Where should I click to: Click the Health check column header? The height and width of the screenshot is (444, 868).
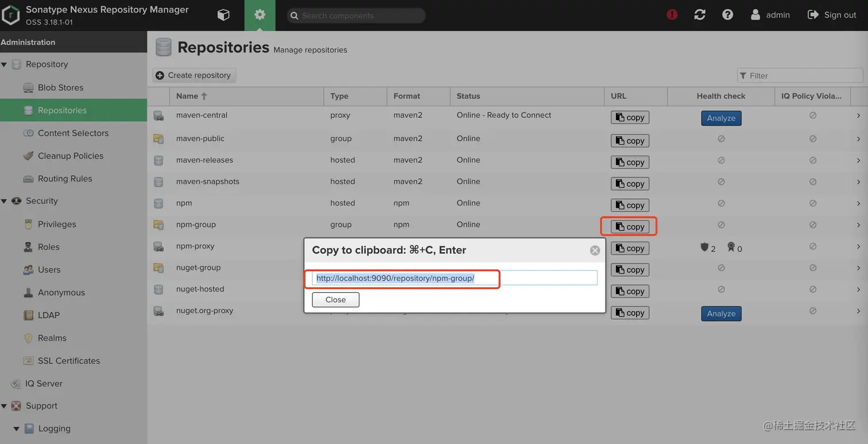point(720,96)
